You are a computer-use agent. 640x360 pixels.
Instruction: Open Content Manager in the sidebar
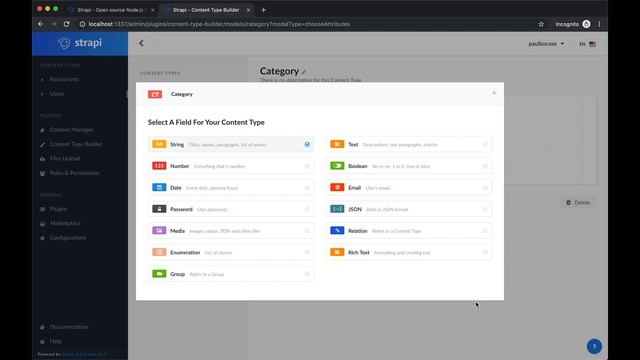point(71,130)
